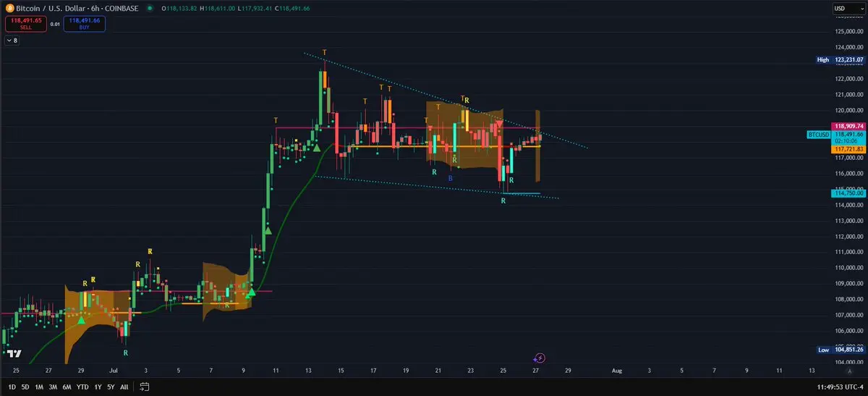Open the Go to date calendar icon
Viewport: 868px width, 396px height.
[145, 387]
